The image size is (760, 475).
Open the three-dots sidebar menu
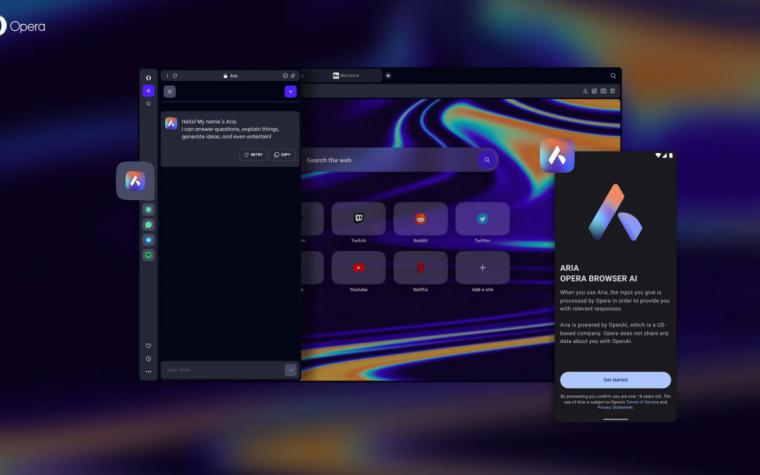pos(148,372)
